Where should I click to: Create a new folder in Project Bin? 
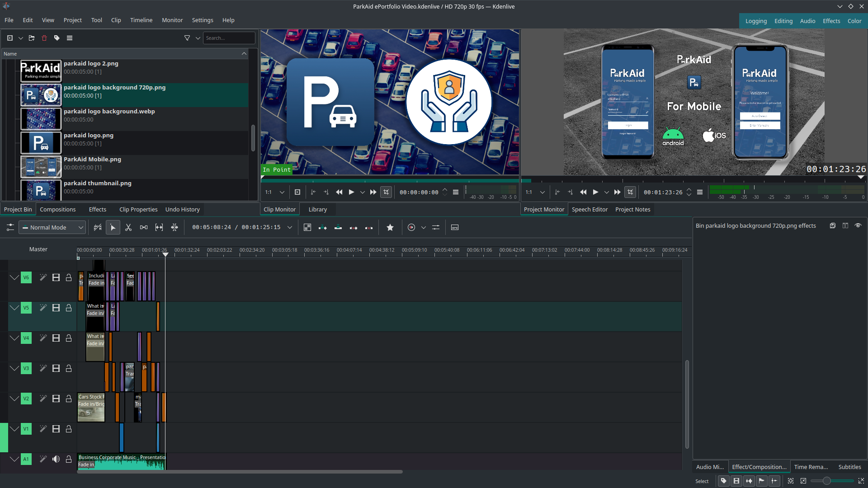point(32,38)
